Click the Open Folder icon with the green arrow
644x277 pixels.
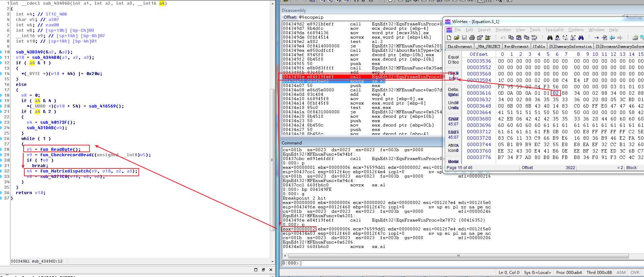(488, 38)
